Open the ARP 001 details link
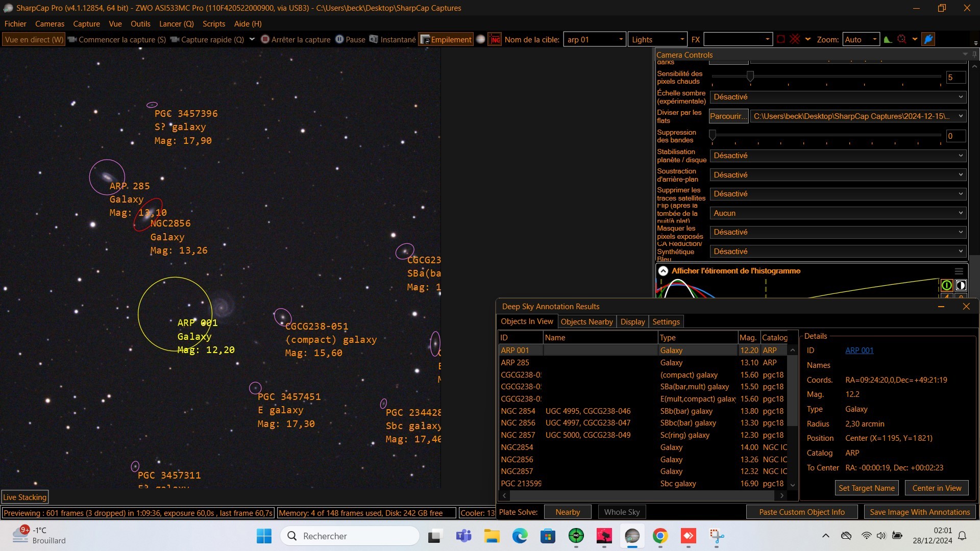 859,350
